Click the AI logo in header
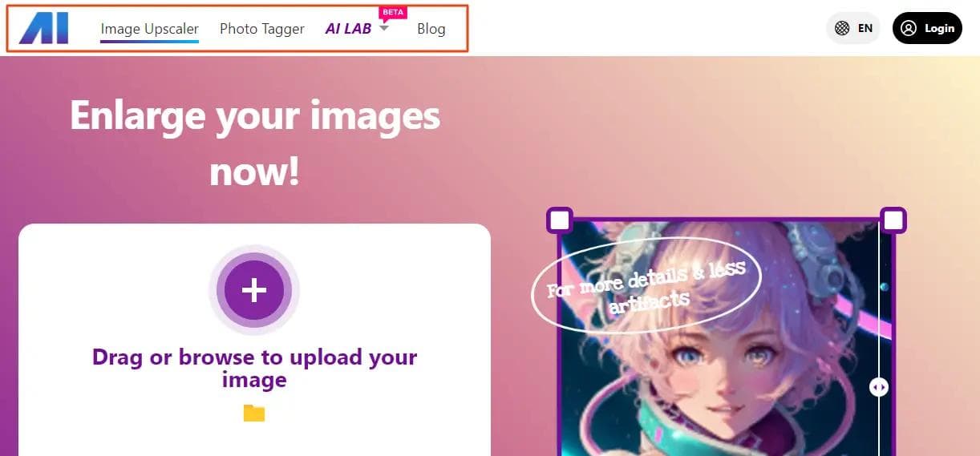This screenshot has height=456, width=980. [x=43, y=28]
